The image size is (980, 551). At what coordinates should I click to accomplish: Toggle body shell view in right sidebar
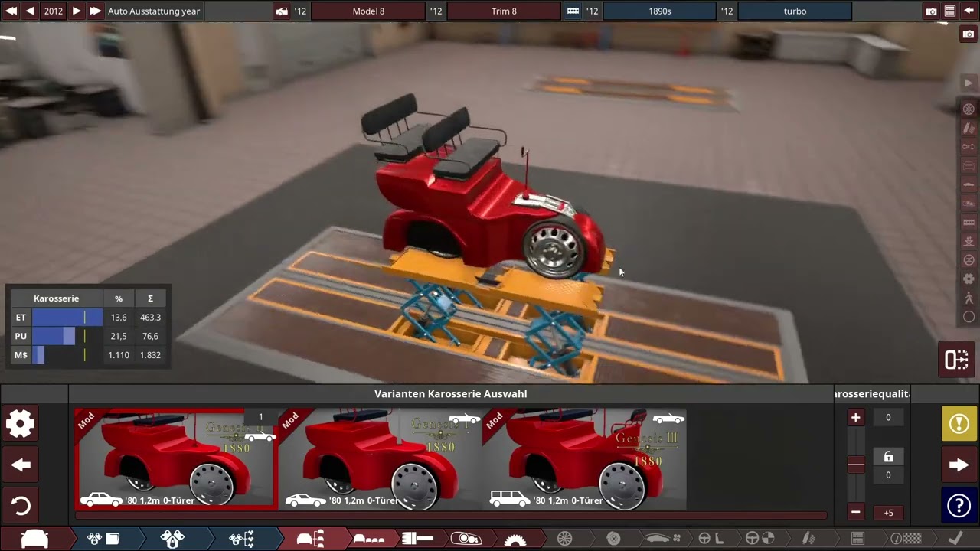pos(969,184)
